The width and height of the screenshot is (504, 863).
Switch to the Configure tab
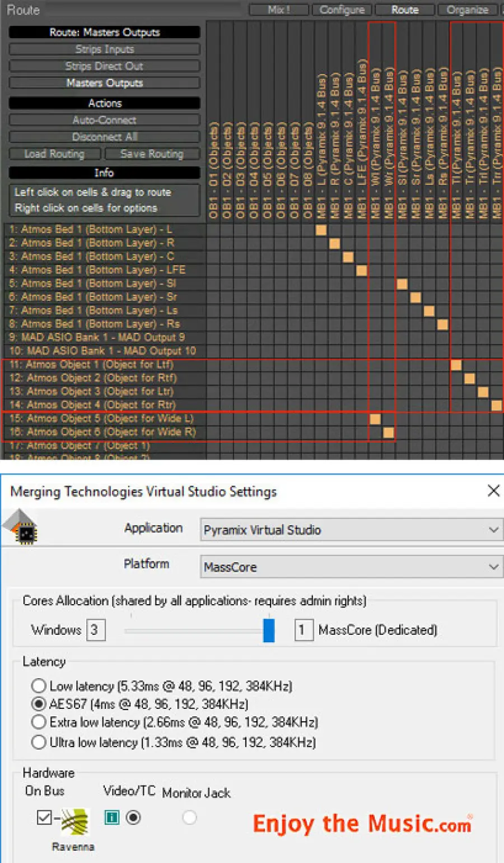point(342,10)
